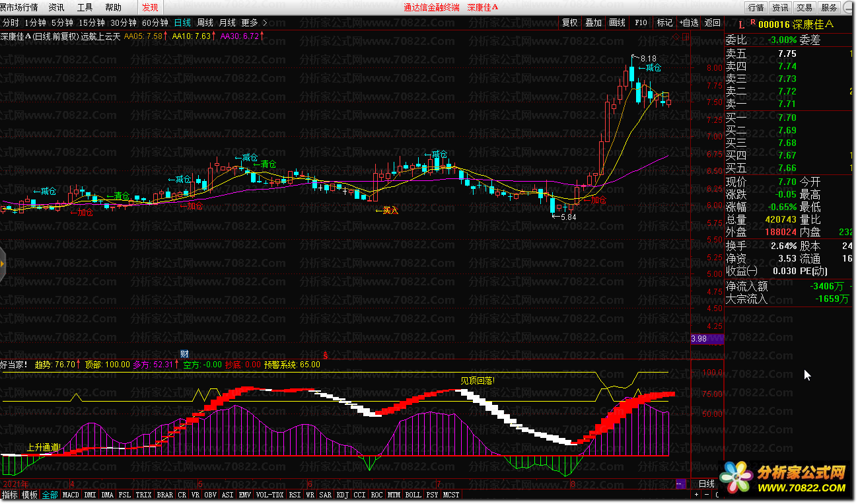Select the 1分钟 period
This screenshot has height=504, width=858.
pyautogui.click(x=36, y=22)
